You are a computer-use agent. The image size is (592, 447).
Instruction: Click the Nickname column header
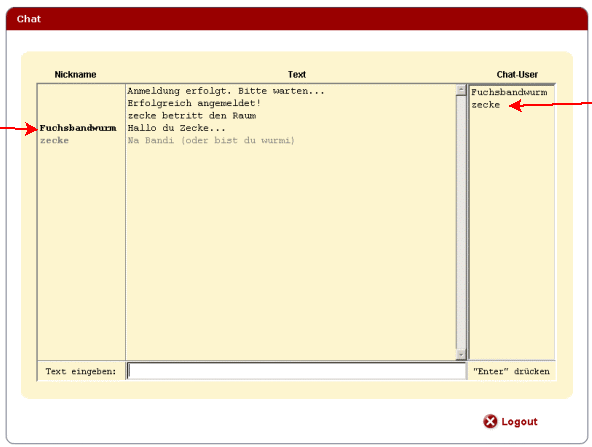click(75, 74)
